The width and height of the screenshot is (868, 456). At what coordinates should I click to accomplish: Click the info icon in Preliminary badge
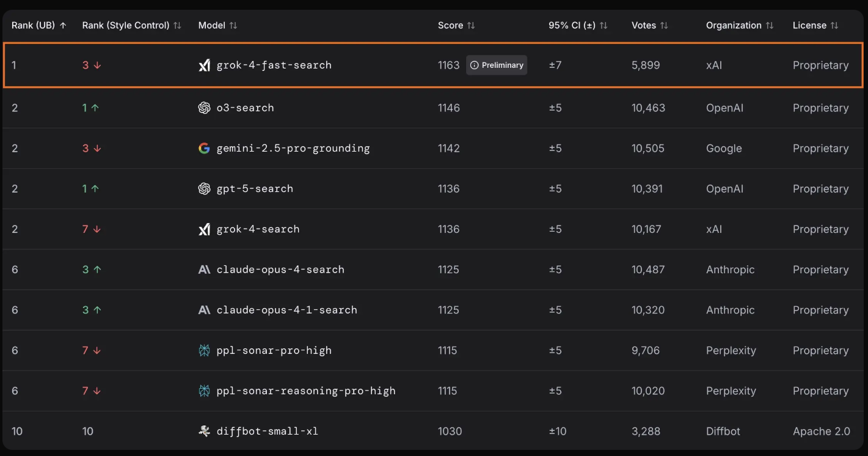(474, 65)
